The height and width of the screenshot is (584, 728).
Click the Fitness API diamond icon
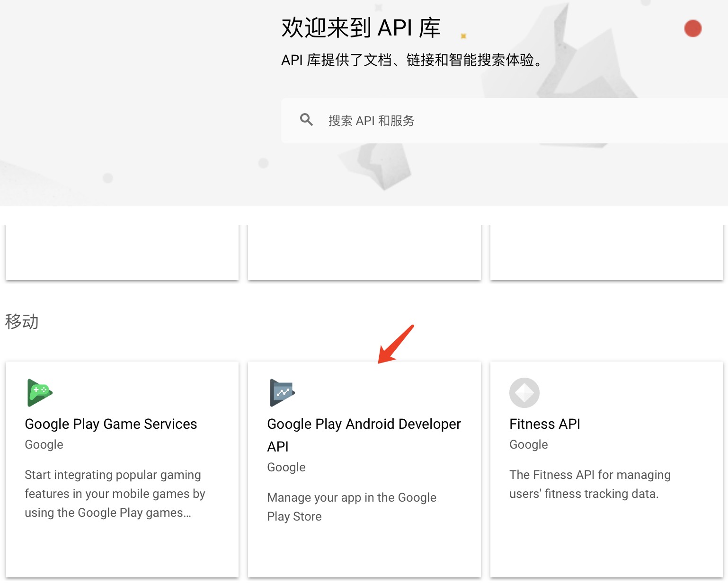click(x=524, y=393)
